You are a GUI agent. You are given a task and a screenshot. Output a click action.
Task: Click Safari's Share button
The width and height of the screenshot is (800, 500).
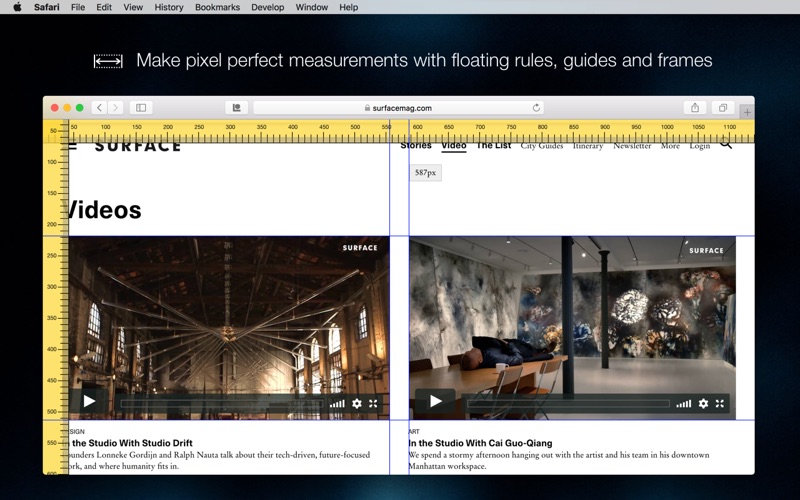(694, 108)
